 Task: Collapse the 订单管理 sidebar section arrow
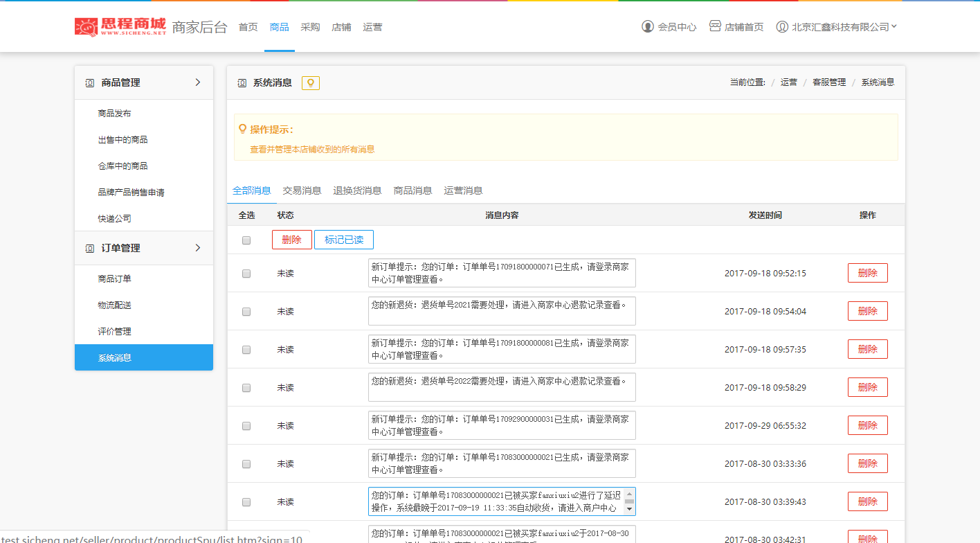198,248
